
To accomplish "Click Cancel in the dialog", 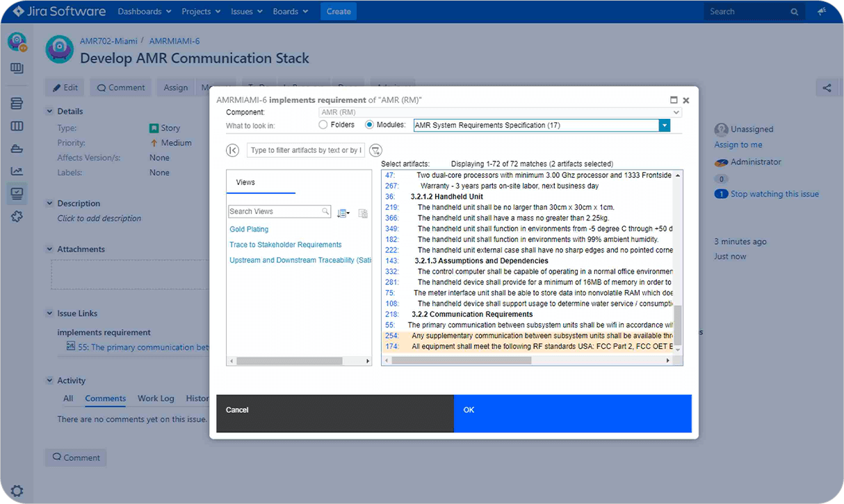I will click(x=335, y=414).
